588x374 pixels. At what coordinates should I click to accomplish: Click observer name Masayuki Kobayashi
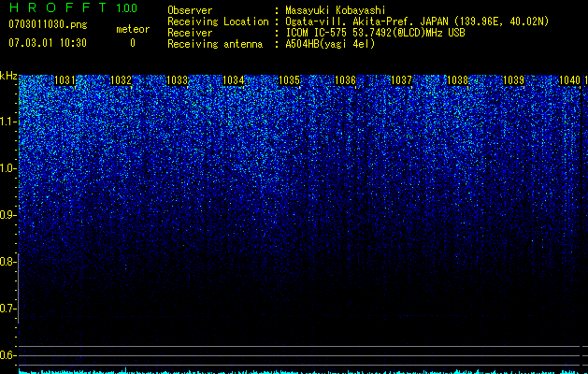pyautogui.click(x=336, y=10)
